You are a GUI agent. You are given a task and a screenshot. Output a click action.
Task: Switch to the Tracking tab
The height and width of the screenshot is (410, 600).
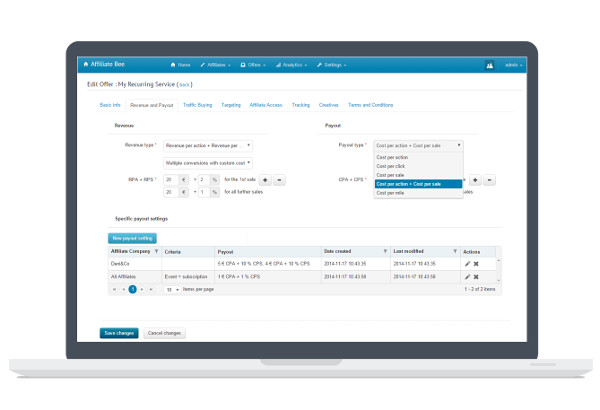coord(301,105)
